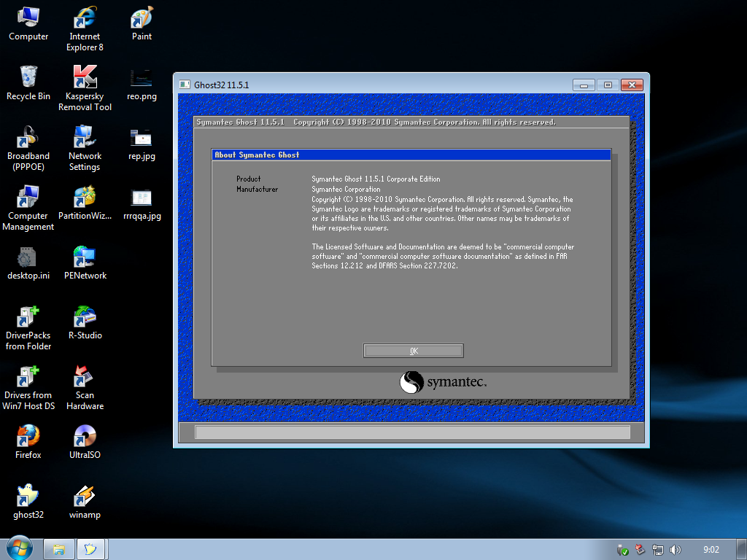Open UltraISO desktop shortcut
Viewport: 747px width, 560px height.
click(85, 443)
